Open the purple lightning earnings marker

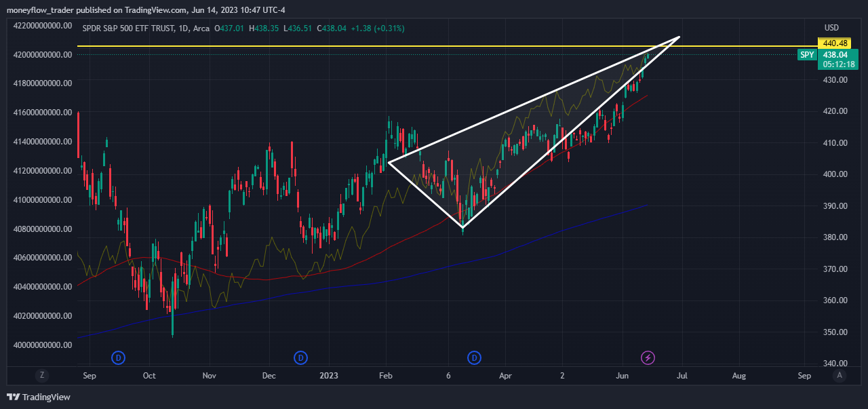point(648,357)
